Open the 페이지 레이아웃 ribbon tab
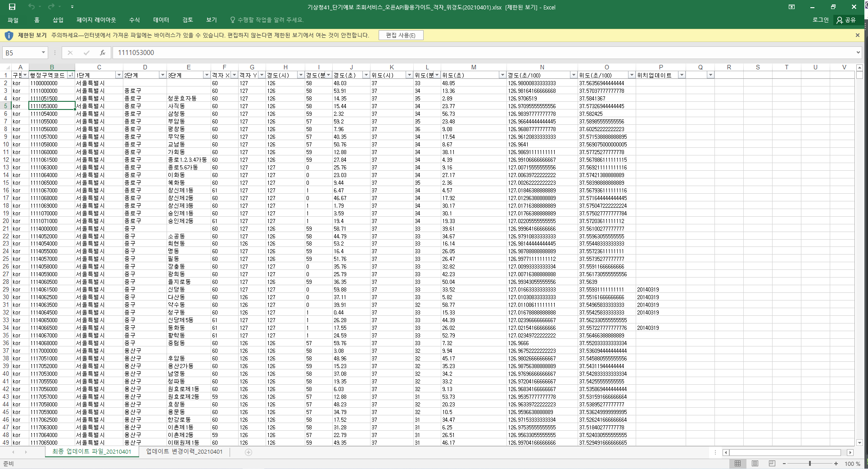This screenshot has width=868, height=469. point(96,20)
